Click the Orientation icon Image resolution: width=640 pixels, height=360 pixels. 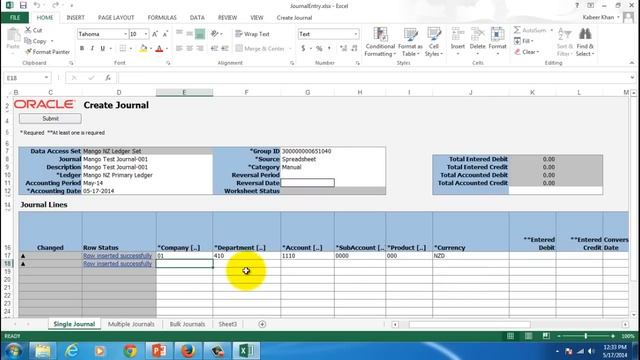click(x=215, y=34)
